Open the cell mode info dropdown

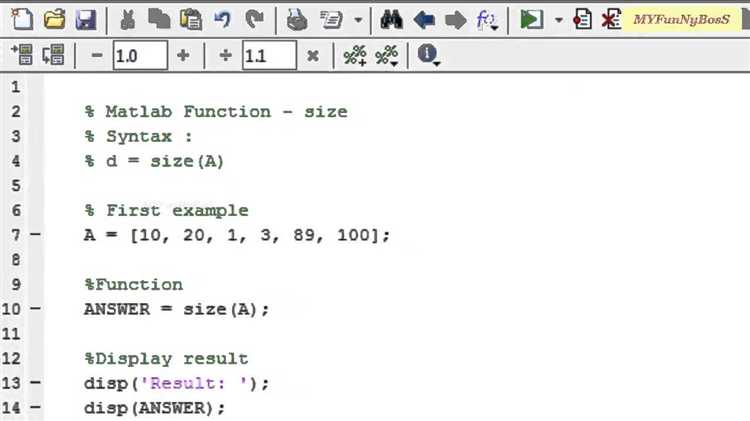pos(429,55)
